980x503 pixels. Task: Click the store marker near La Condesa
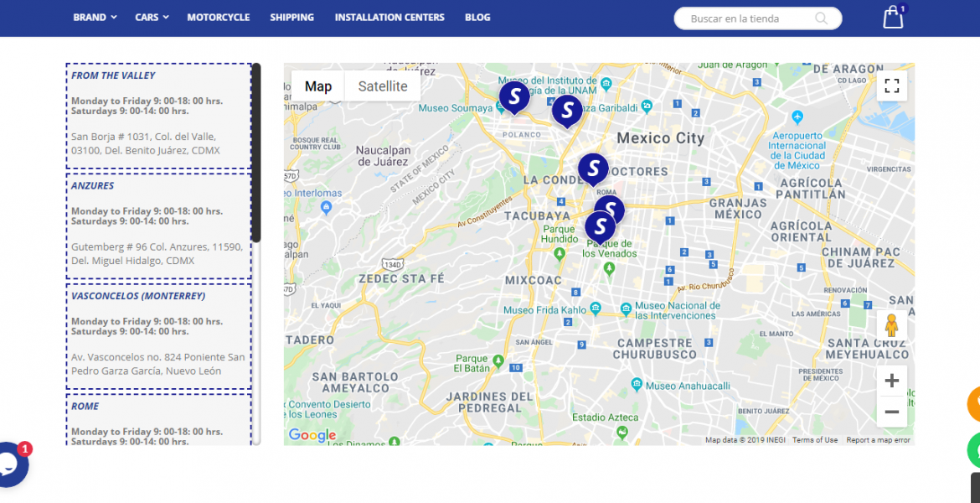(593, 169)
